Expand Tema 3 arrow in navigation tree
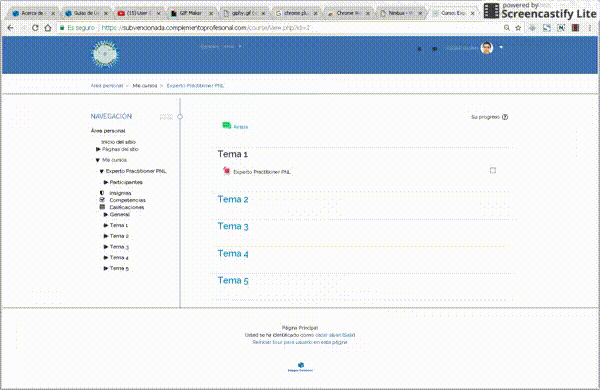The width and height of the screenshot is (600, 390). (x=106, y=246)
